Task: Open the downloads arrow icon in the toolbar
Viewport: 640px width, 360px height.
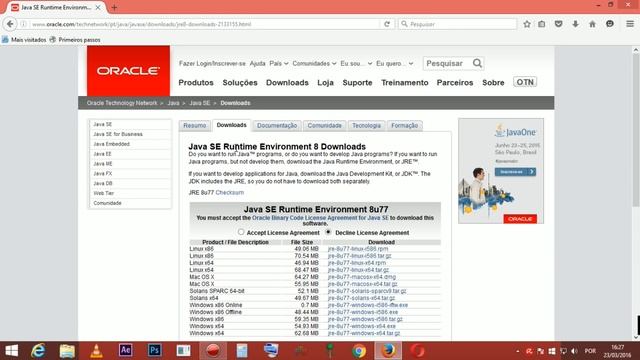Action: pyautogui.click(x=576, y=24)
